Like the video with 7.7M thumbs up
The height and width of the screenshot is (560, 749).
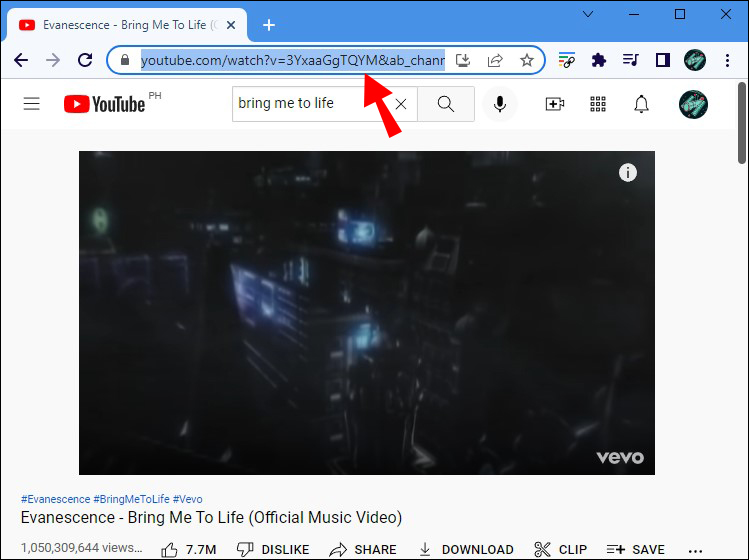click(x=188, y=550)
